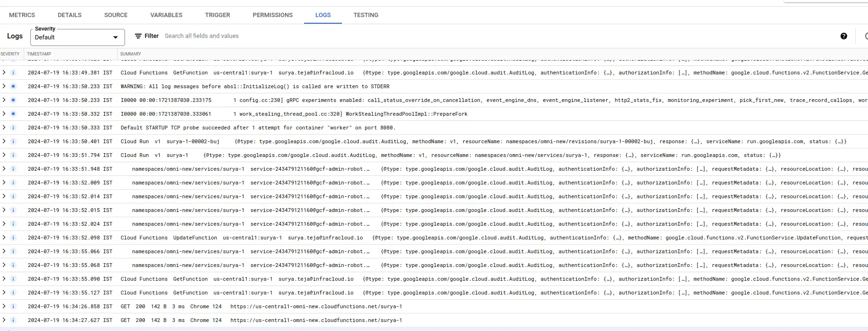This screenshot has height=331, width=868.
Task: Expand the 16:33:55.068 log entry
Action: [4, 265]
